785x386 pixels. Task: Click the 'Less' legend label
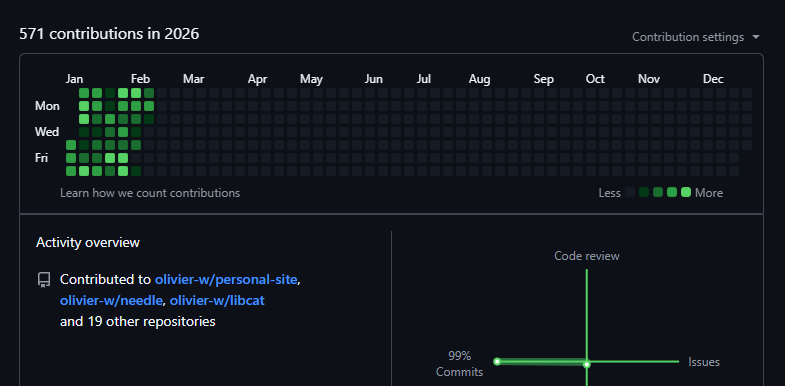(x=609, y=193)
